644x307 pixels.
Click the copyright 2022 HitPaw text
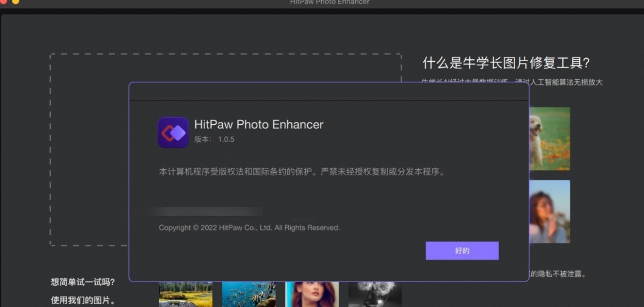[249, 228]
